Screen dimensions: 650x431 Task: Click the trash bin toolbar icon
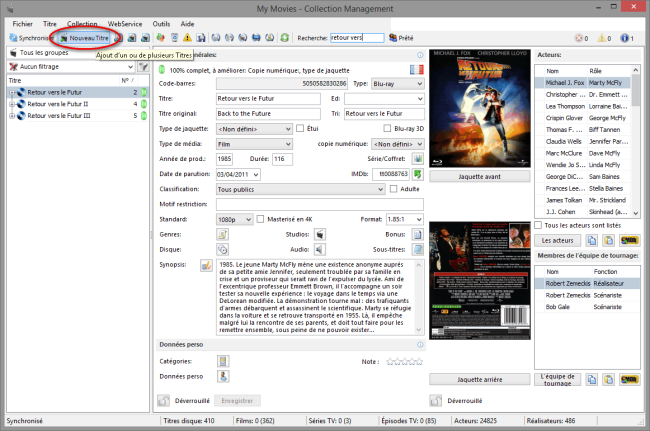pos(175,38)
